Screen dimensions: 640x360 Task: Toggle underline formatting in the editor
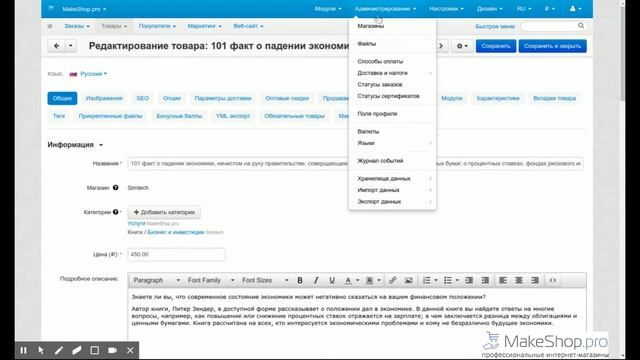(332, 280)
